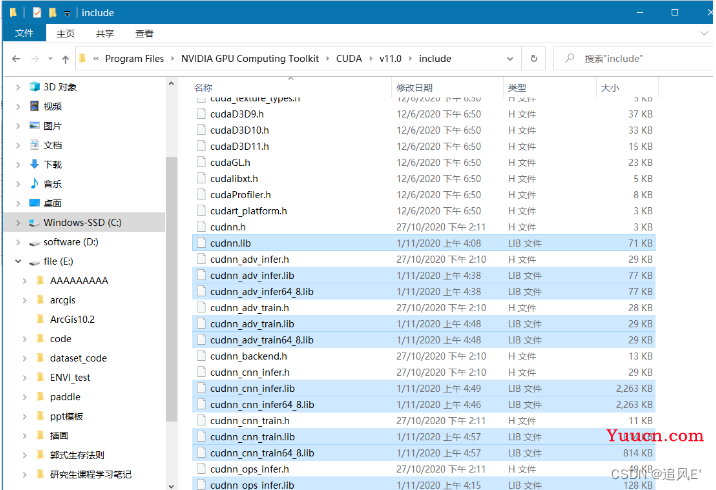Expand software (D:) drive node
Viewport: 716px width, 490px height.
18,242
